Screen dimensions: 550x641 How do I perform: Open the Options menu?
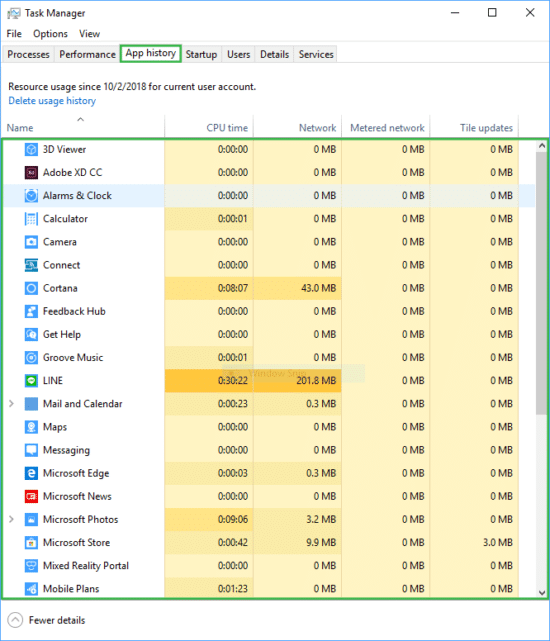[x=50, y=34]
